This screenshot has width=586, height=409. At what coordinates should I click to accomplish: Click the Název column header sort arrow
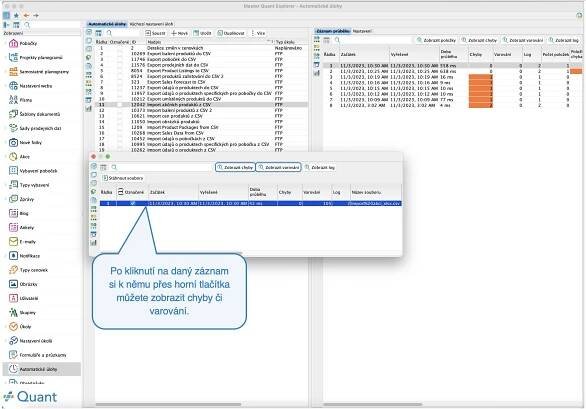point(268,42)
